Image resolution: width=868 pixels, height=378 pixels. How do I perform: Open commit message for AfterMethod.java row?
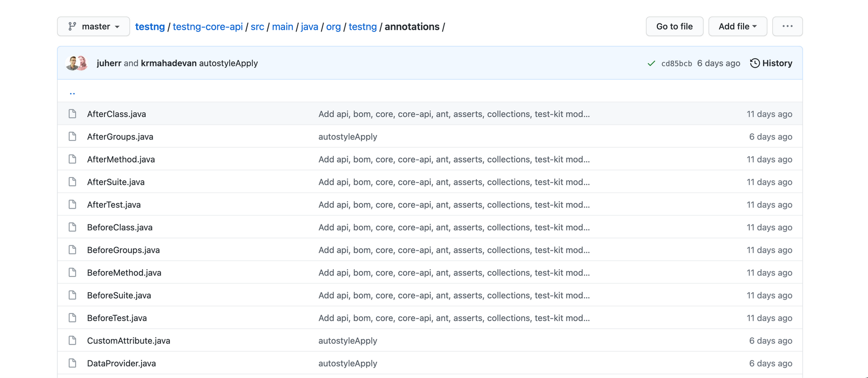454,159
